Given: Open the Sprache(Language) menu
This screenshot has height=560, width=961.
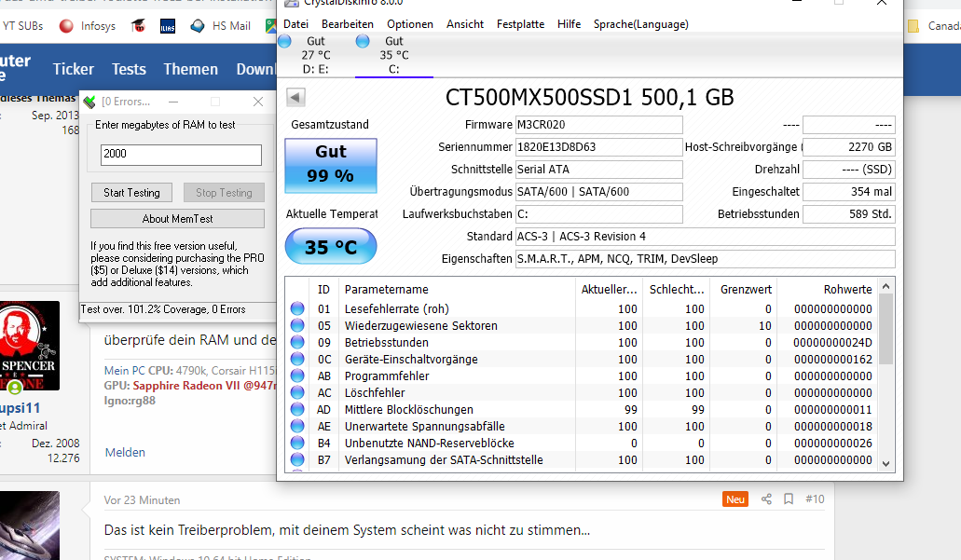Looking at the screenshot, I should [640, 24].
